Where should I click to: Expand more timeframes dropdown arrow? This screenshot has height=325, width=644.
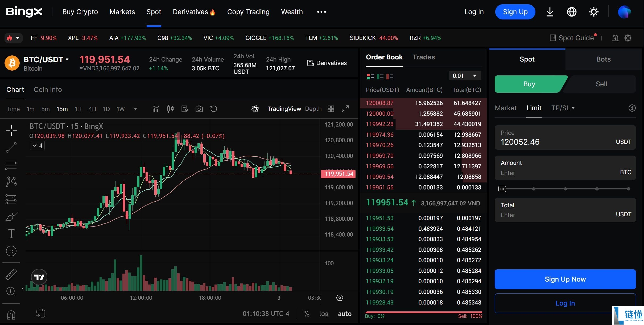[135, 109]
